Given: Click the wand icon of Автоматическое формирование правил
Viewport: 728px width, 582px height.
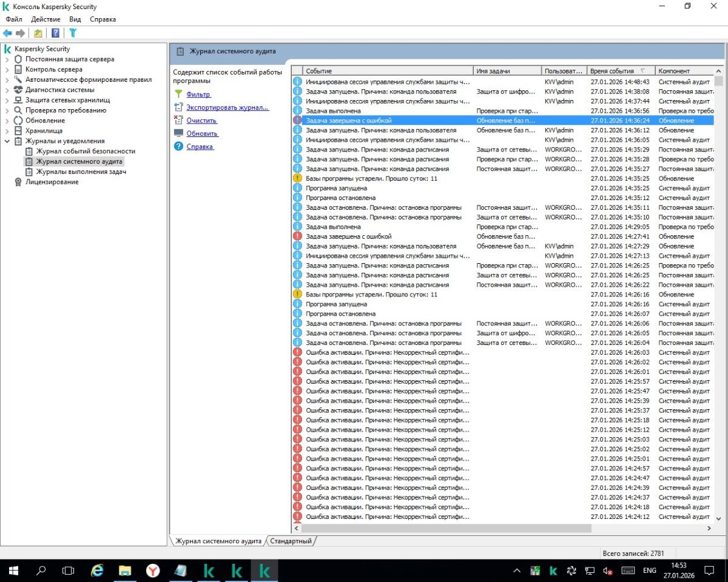Looking at the screenshot, I should tap(18, 80).
